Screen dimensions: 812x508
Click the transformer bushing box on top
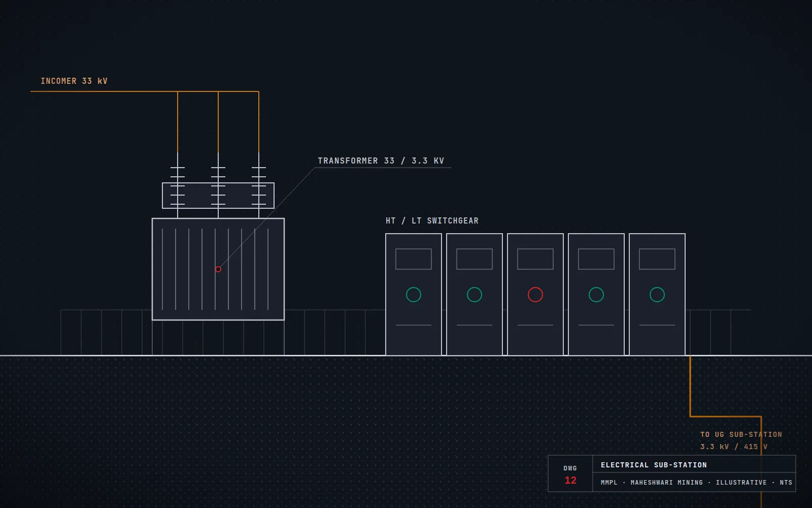(x=218, y=196)
